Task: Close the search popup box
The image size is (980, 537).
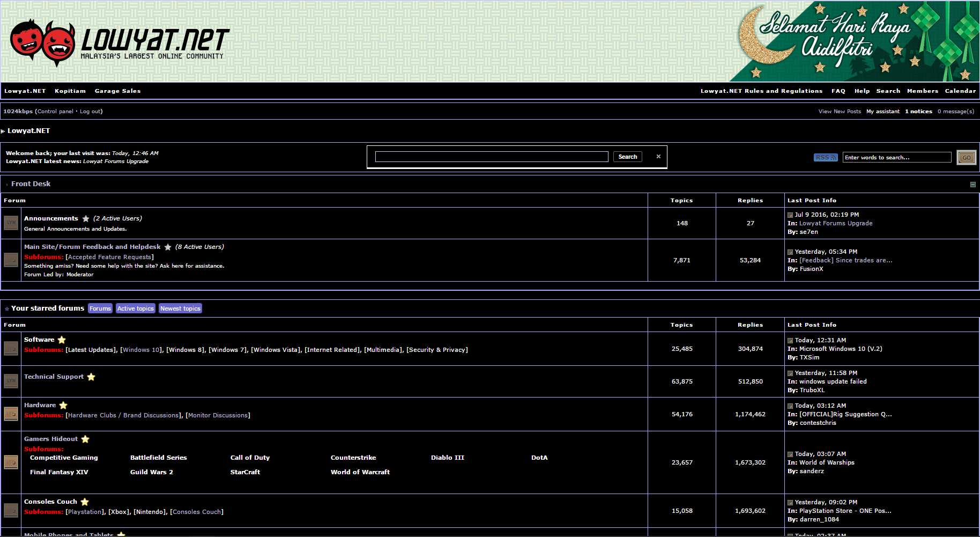Action: click(658, 157)
